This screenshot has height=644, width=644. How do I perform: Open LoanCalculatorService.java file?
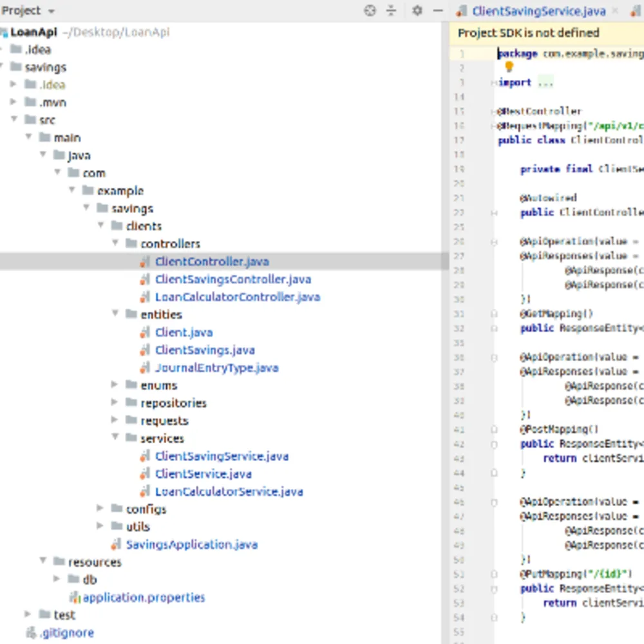click(229, 491)
